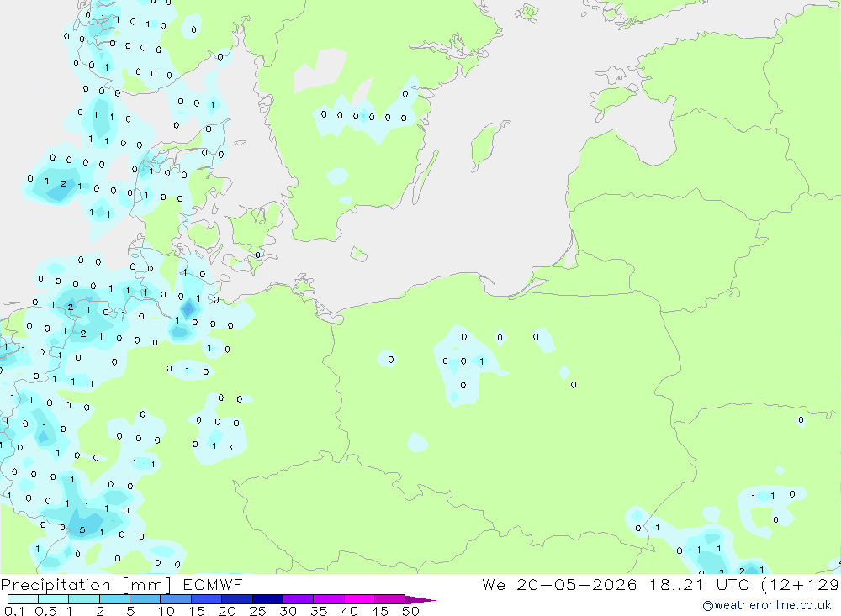Pick the 25–30 mm legend color box
The image size is (841, 616).
tap(267, 599)
